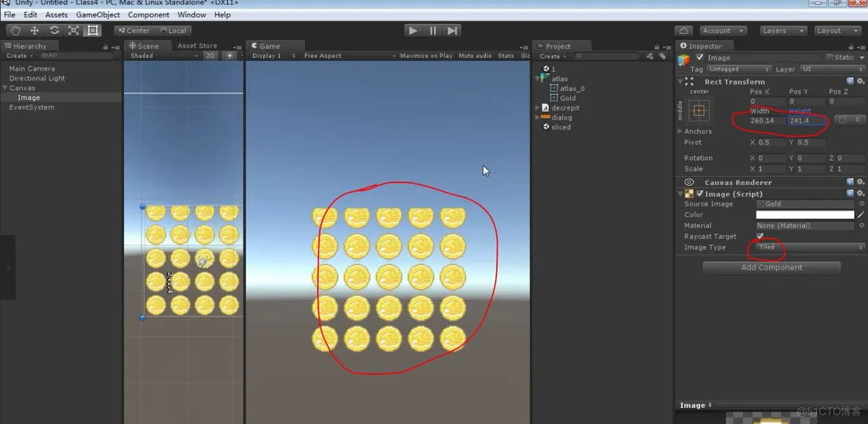
Task: Open the GameObject menu
Action: (98, 15)
